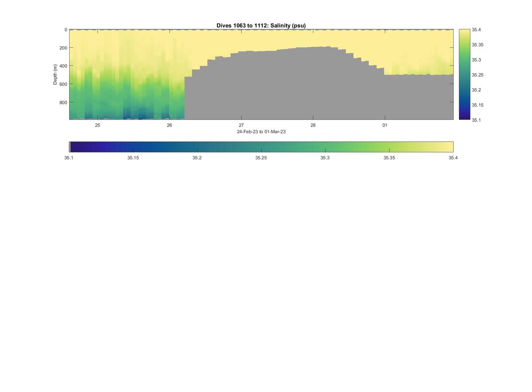Screen dimensions: 532x392
Task: Click the horizontal colorbar label '35.15'
Action: (x=133, y=158)
